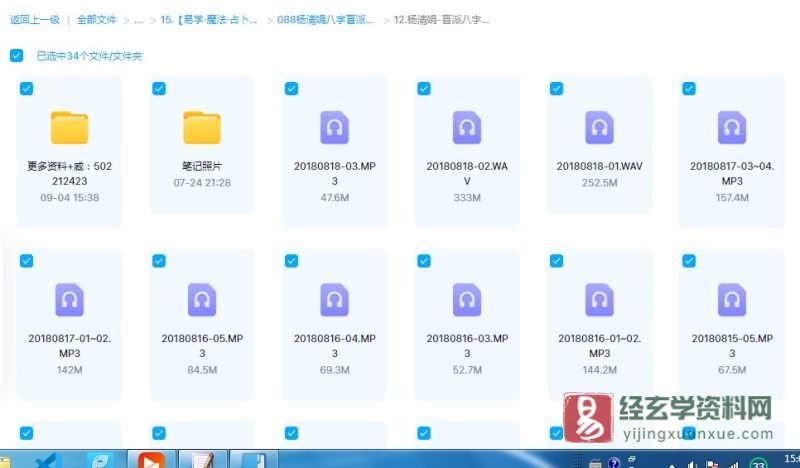Click the 20180818-03.MP3 audio file icon

334,128
